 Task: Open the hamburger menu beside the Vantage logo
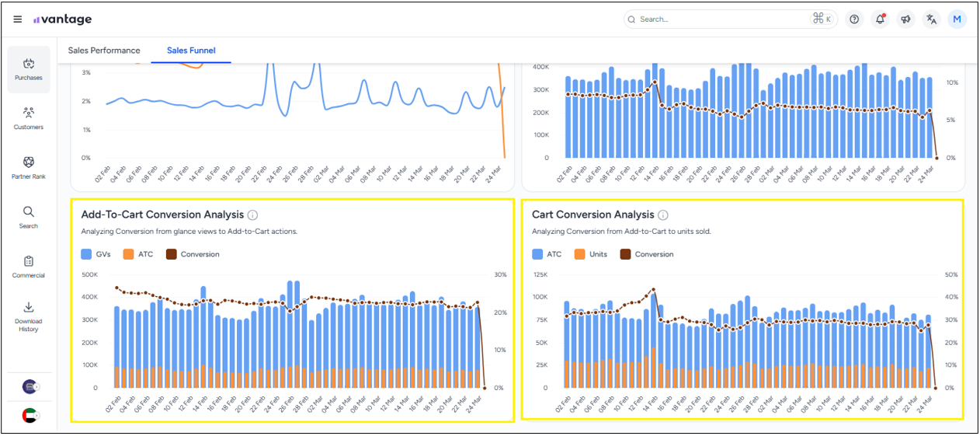(18, 19)
